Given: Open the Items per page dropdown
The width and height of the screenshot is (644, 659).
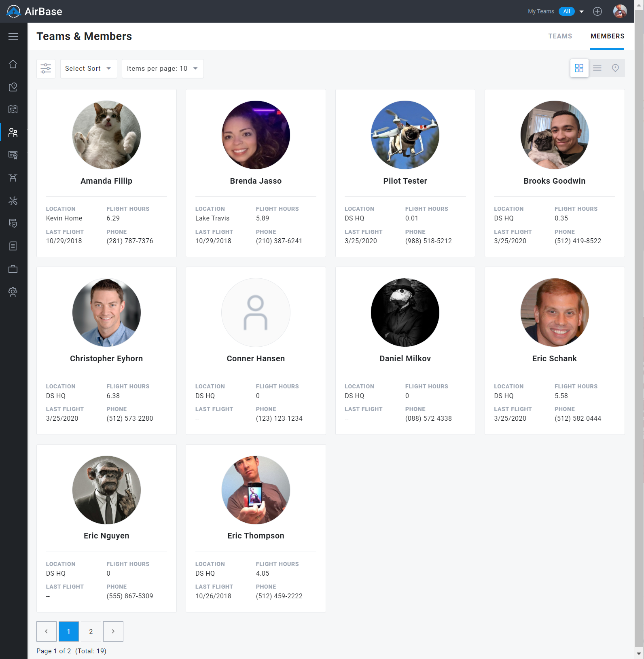Looking at the screenshot, I should click(163, 68).
